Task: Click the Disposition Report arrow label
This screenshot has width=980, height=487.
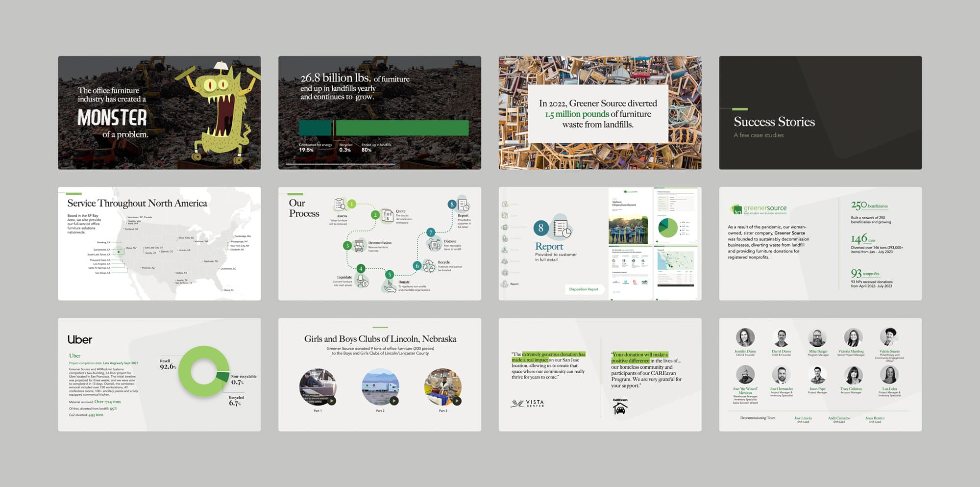Action: click(584, 289)
